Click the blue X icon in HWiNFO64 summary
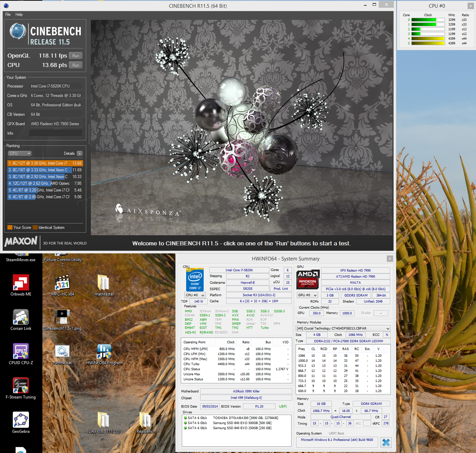Image resolution: width=476 pixels, height=453 pixels. point(386,442)
